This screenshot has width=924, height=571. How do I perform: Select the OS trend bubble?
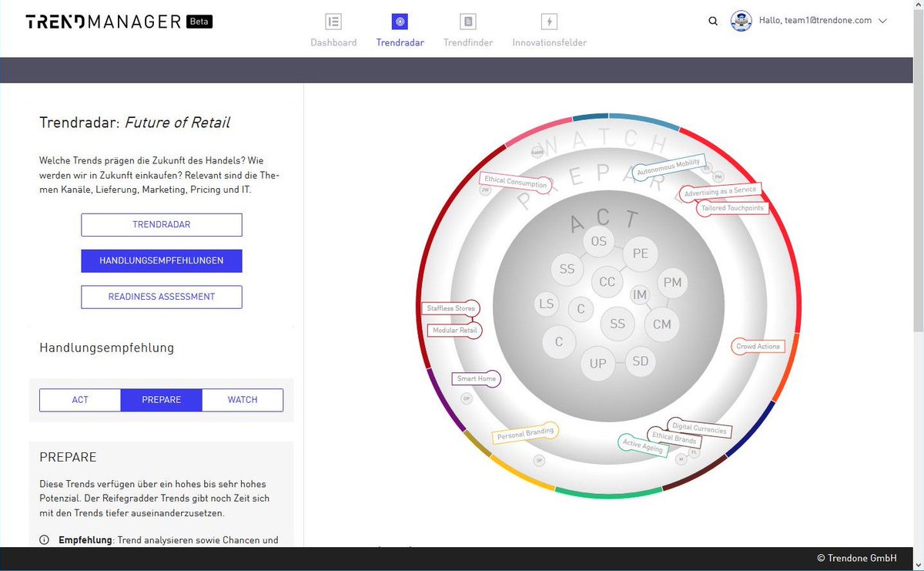598,241
